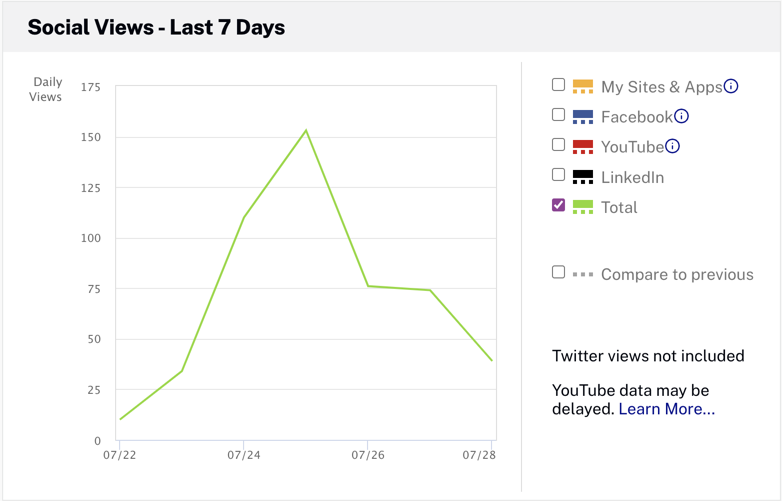Click the 07/24 date label on axis
This screenshot has width=782, height=501.
click(x=243, y=455)
